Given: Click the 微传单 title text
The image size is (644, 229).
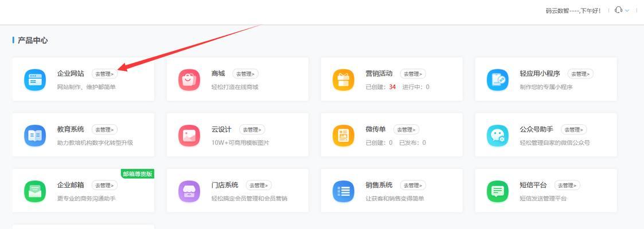Looking at the screenshot, I should pos(376,129).
